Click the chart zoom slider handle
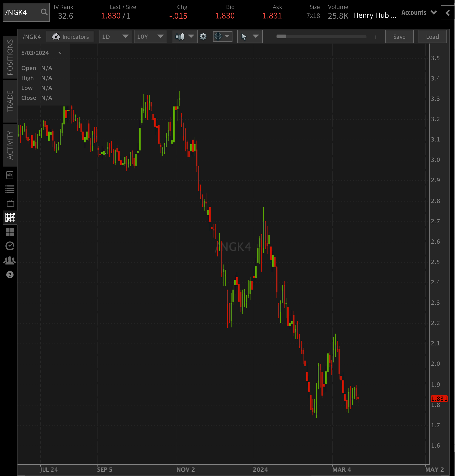Image resolution: width=455 pixels, height=476 pixels. 281,37
